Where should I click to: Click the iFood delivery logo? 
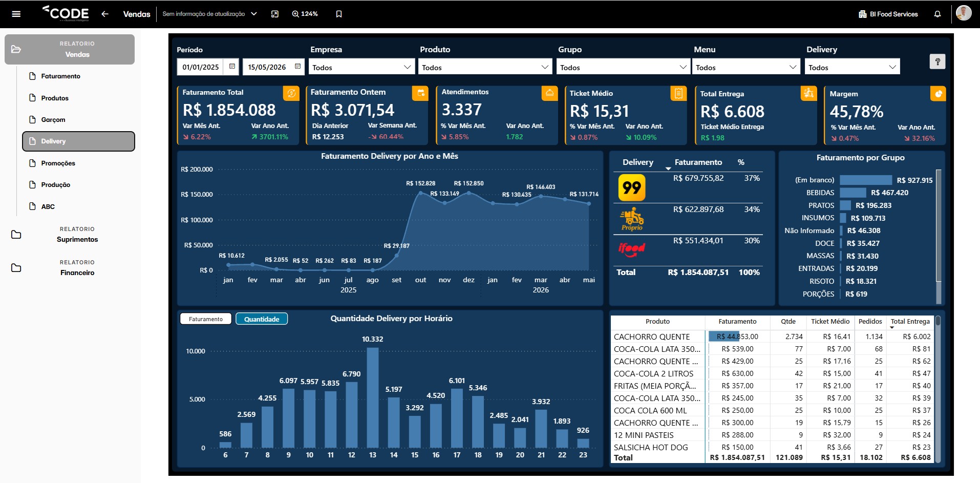coord(632,249)
